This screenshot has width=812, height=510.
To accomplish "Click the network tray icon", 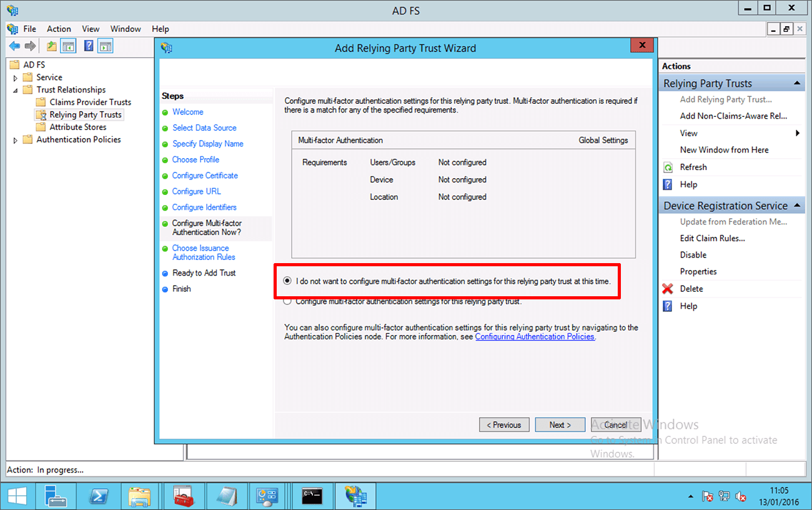I will 725,496.
